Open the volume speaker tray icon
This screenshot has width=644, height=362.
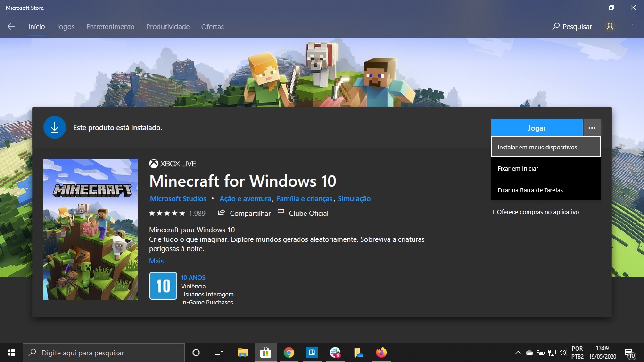(x=562, y=353)
